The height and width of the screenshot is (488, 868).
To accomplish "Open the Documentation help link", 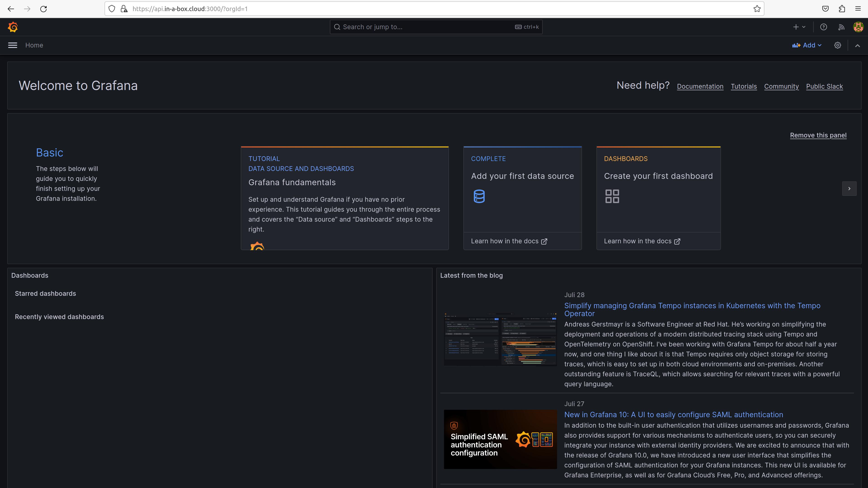I will [x=700, y=86].
